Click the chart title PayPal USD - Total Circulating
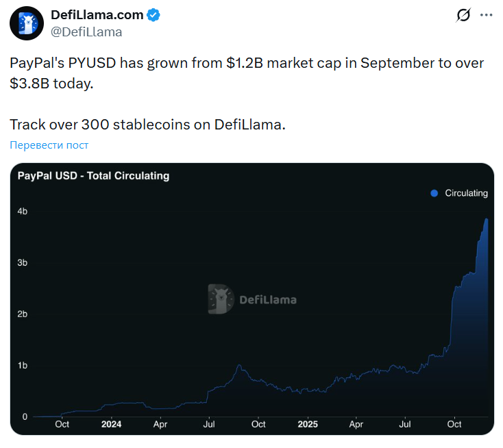 (x=93, y=176)
